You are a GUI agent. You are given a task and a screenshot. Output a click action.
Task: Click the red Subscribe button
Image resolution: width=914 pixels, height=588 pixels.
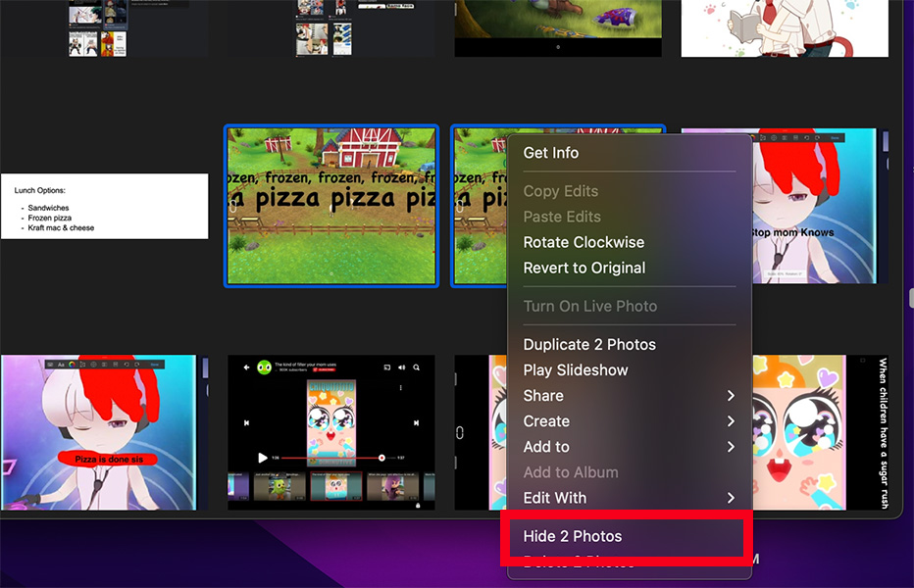[x=324, y=369]
